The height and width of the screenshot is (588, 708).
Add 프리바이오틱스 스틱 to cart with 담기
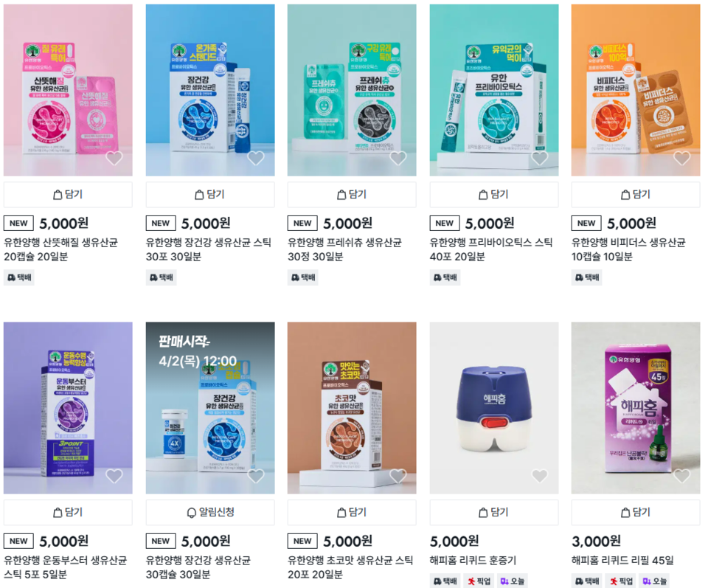pyautogui.click(x=494, y=195)
